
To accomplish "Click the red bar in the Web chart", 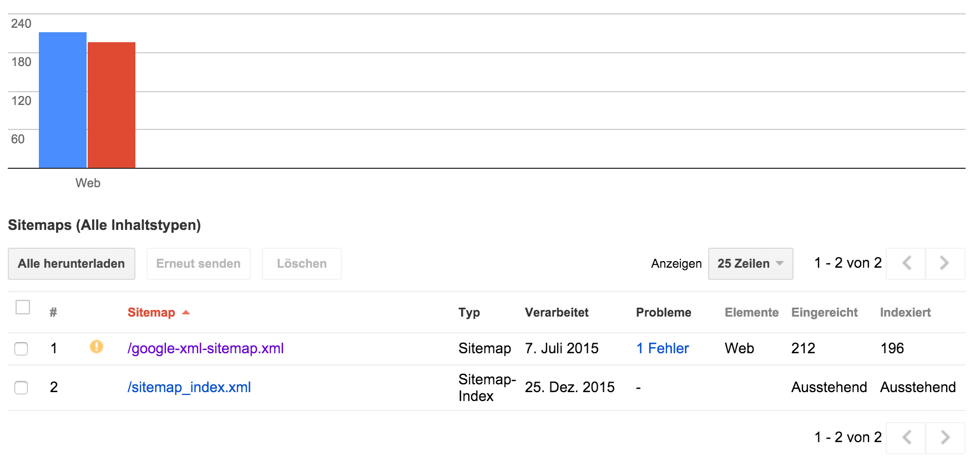I will tap(112, 105).
